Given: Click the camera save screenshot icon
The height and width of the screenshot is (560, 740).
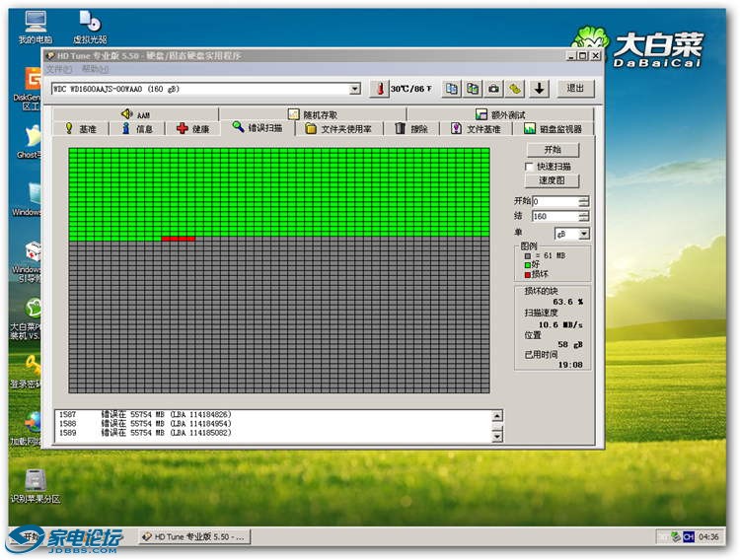Looking at the screenshot, I should coord(493,89).
